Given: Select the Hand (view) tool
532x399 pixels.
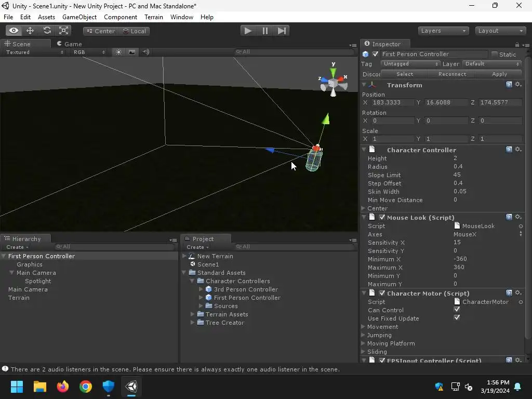Looking at the screenshot, I should pyautogui.click(x=14, y=31).
